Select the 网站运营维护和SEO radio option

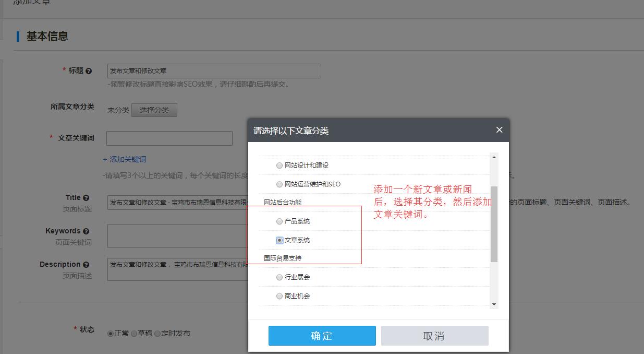pos(280,184)
